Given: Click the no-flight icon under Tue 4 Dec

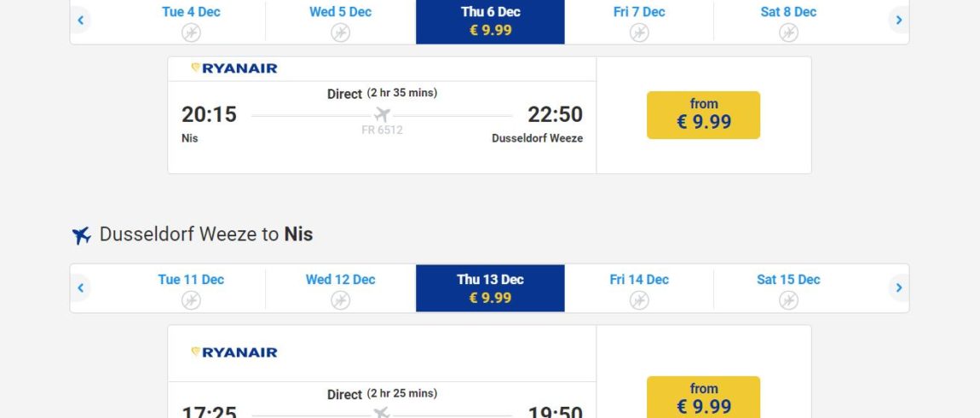Looking at the screenshot, I should (191, 32).
